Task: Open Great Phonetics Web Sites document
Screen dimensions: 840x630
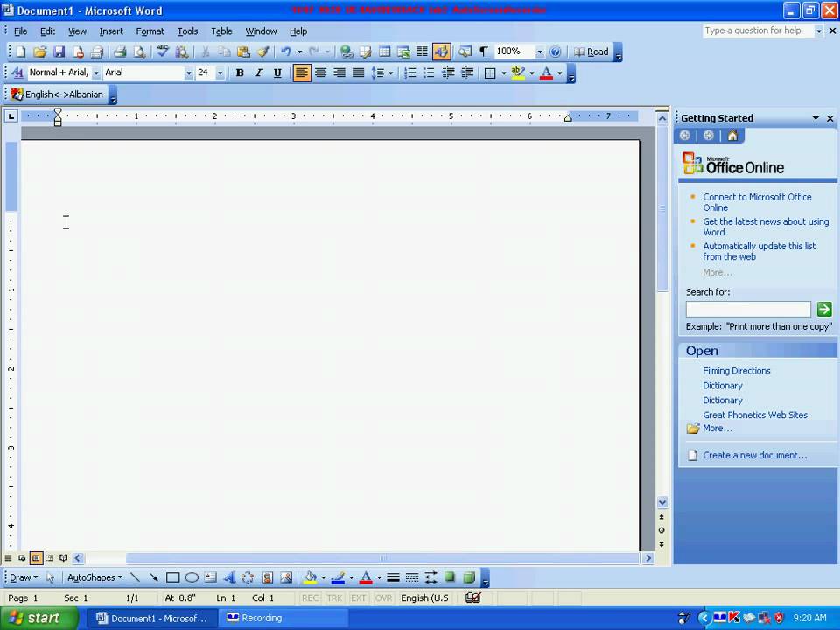Action: pos(755,415)
